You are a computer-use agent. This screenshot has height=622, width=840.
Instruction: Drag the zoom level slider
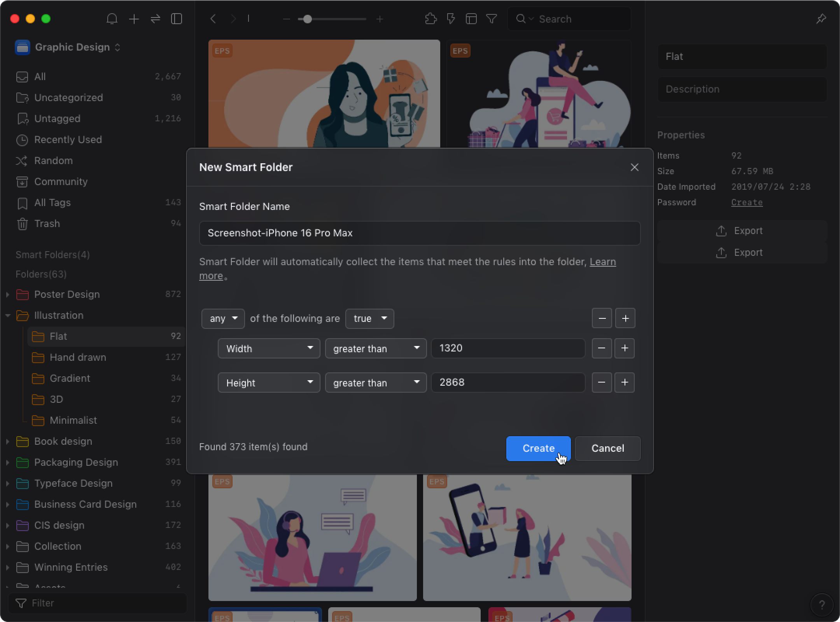tap(307, 19)
